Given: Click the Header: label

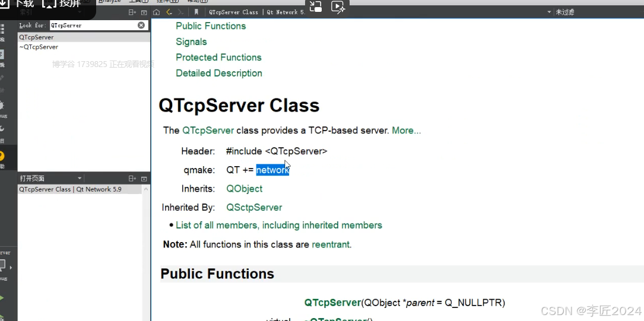Looking at the screenshot, I should (198, 151).
